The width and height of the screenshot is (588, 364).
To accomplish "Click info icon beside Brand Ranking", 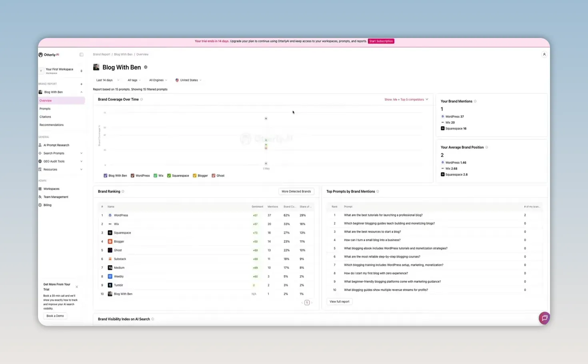I will [x=123, y=192].
